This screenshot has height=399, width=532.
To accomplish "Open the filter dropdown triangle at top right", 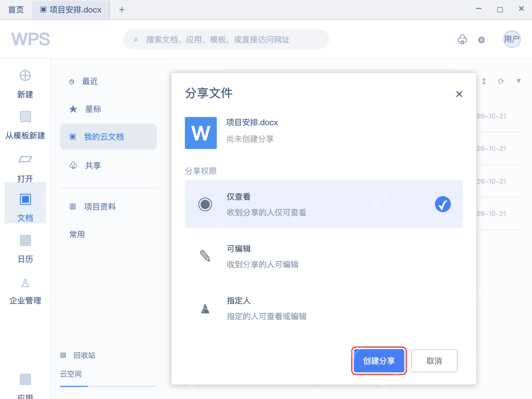I will pyautogui.click(x=519, y=81).
